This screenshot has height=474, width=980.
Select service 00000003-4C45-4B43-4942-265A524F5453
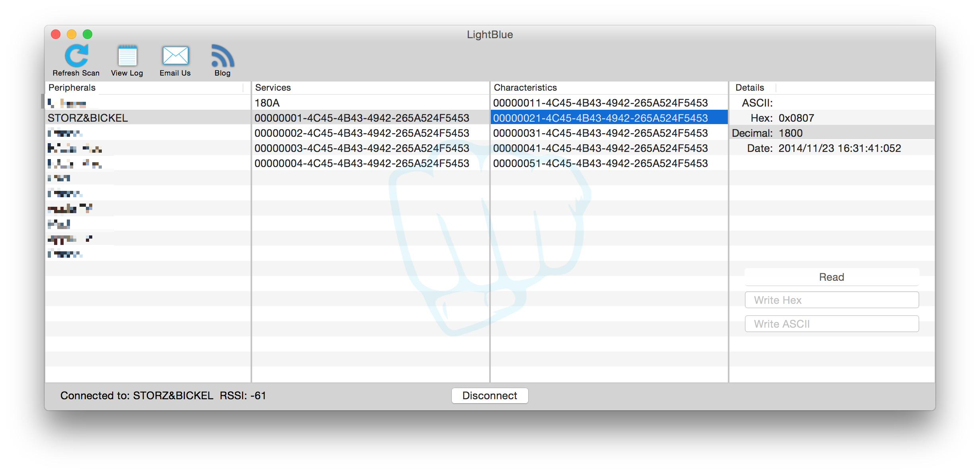point(370,148)
